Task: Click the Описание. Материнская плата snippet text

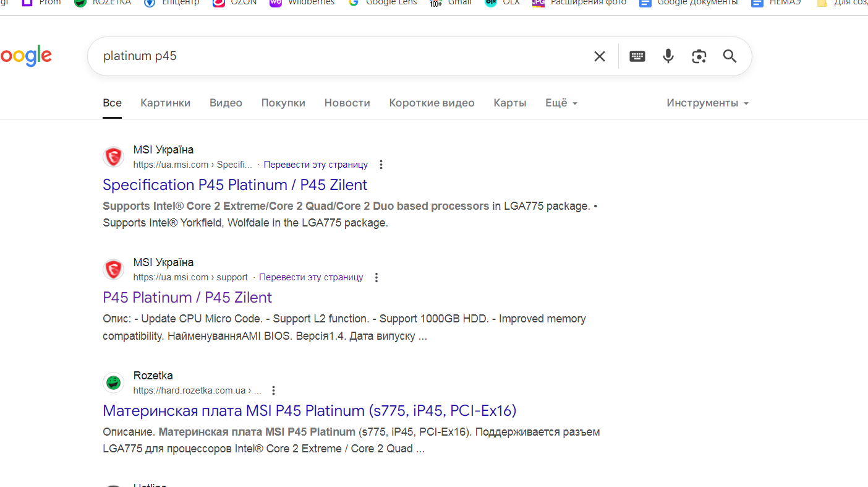Action: 351,440
